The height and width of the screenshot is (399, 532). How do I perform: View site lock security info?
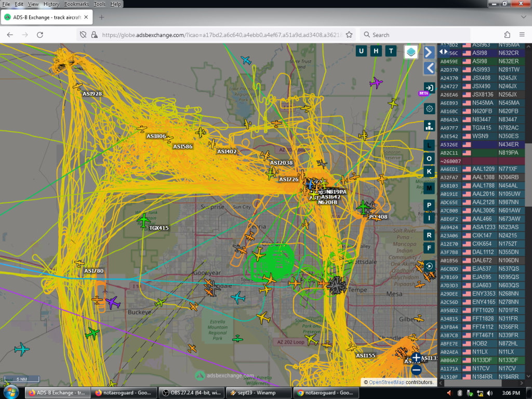pos(95,35)
